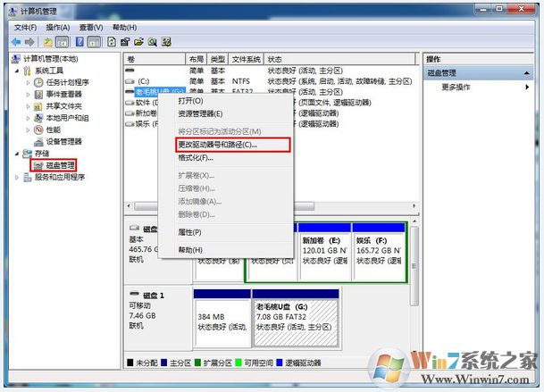Click the 扩展分区 legend color swatch

[197, 363]
